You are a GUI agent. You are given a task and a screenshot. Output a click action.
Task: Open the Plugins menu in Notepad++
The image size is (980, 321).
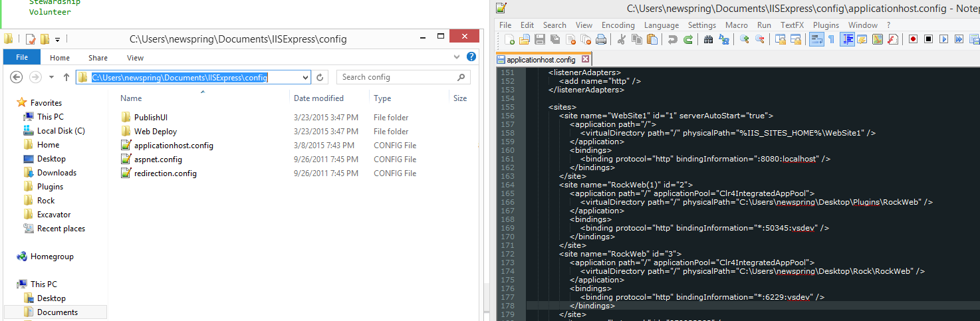(826, 25)
